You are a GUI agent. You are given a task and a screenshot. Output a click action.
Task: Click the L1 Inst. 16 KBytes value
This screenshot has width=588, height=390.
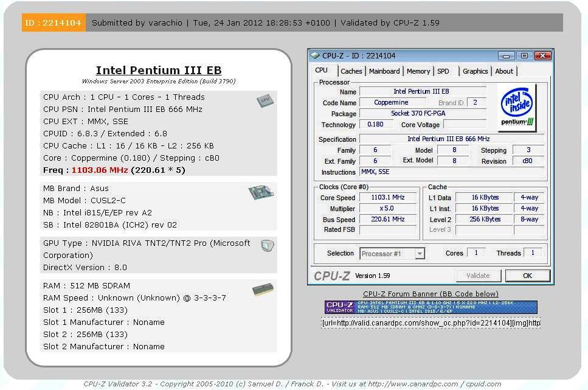pyautogui.click(x=485, y=208)
